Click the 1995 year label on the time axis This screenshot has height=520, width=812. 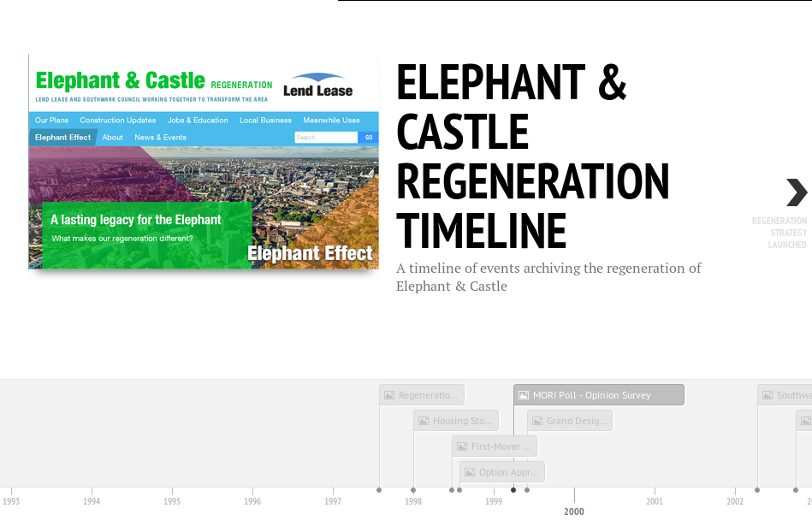172,501
